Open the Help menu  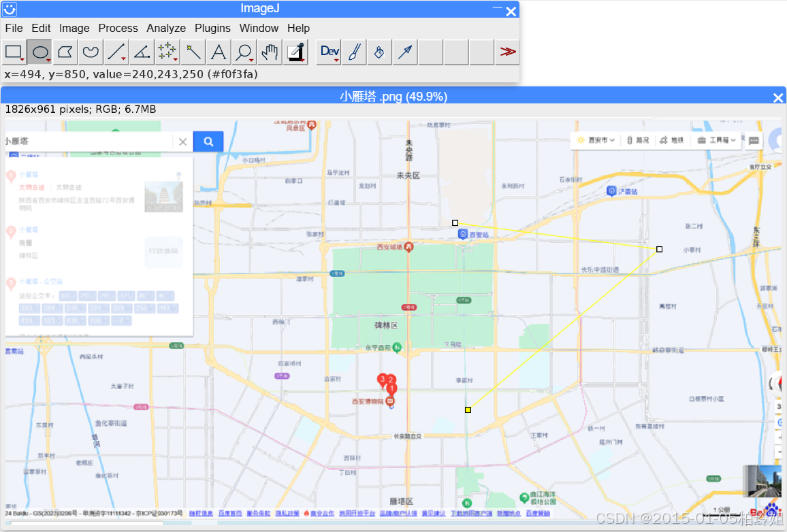point(298,28)
